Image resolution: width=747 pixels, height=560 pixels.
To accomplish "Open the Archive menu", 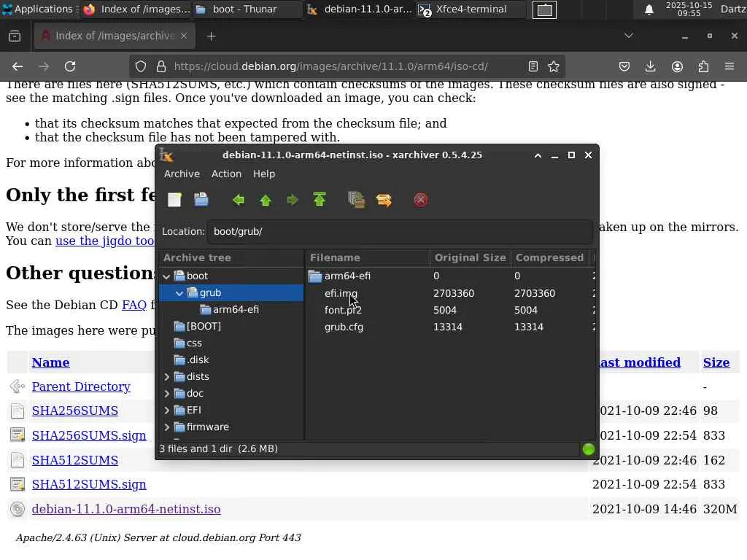I will [182, 174].
